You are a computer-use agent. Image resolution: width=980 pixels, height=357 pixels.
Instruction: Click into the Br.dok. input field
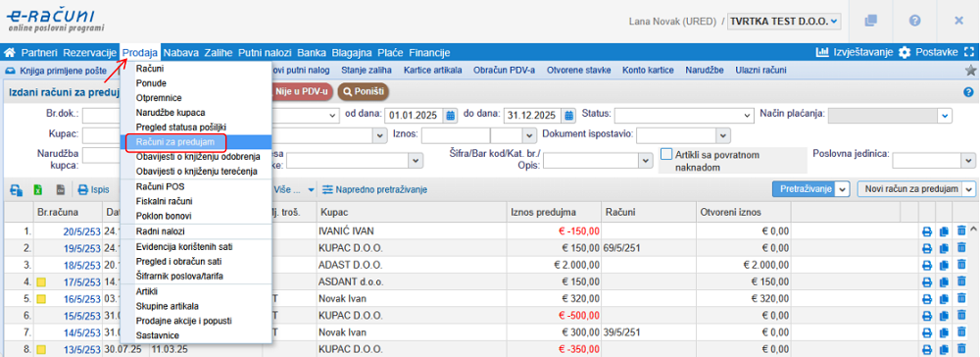(x=101, y=116)
